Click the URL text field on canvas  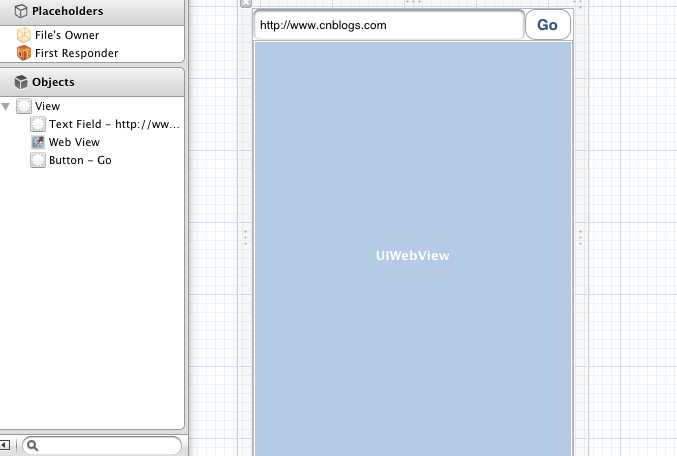click(389, 25)
